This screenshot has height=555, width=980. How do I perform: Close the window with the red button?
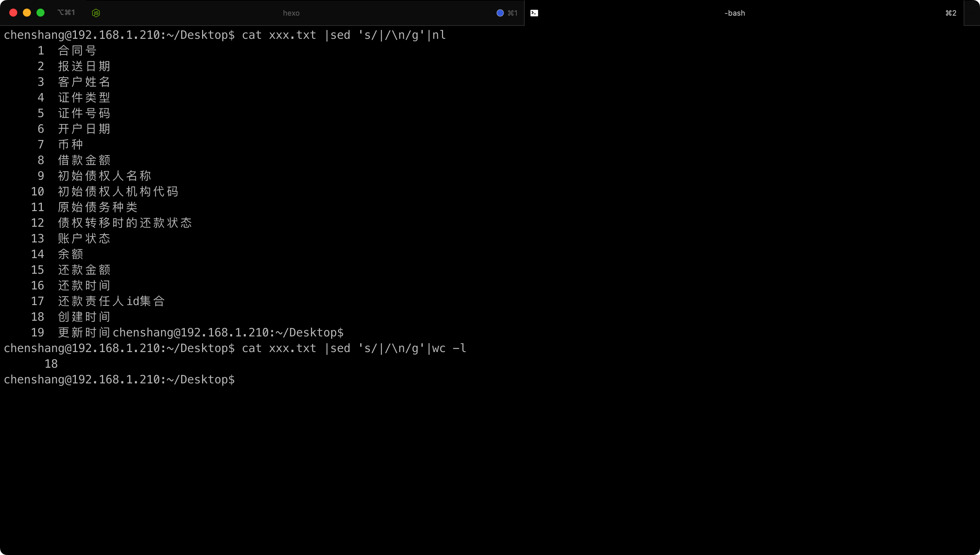(13, 13)
